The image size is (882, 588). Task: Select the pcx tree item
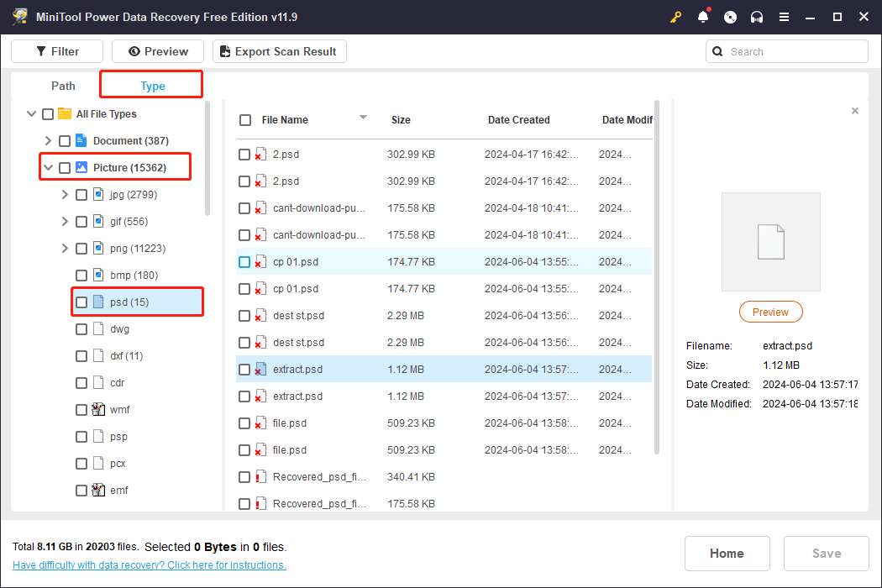click(117, 464)
